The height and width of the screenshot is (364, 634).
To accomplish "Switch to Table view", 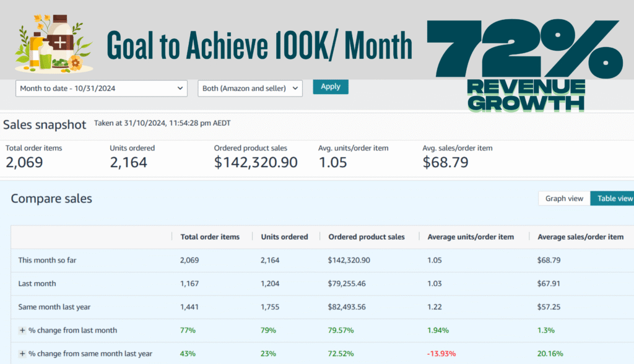I will (613, 199).
